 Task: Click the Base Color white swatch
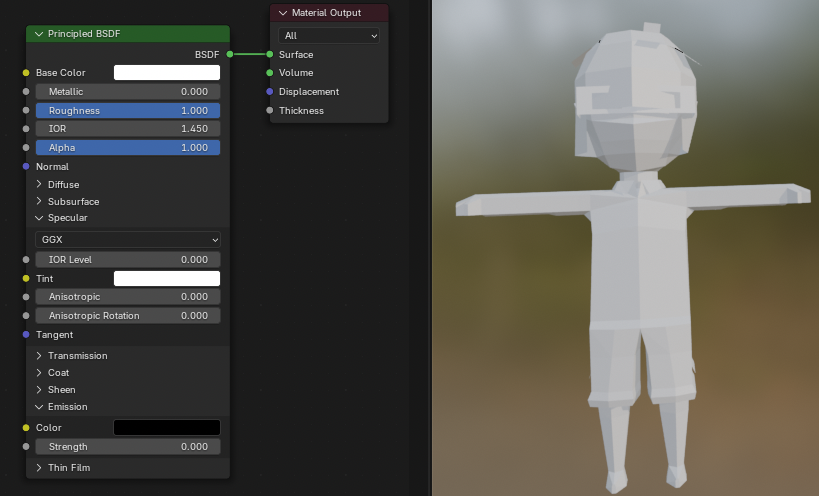point(167,73)
